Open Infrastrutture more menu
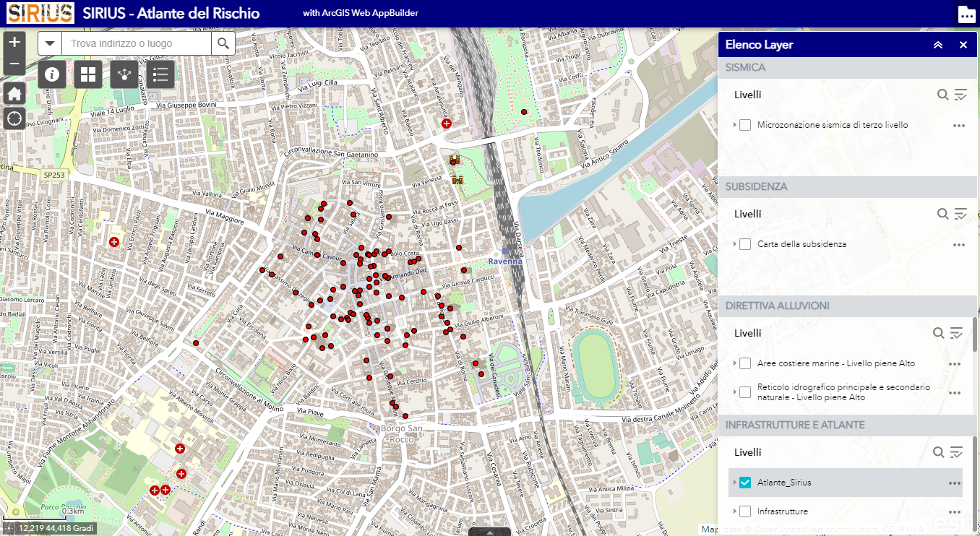 [x=955, y=512]
